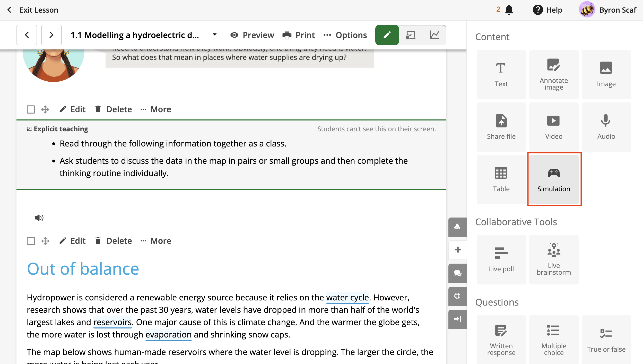Image resolution: width=643 pixels, height=364 pixels.
Task: Open the notifications bell
Action: pos(509,10)
